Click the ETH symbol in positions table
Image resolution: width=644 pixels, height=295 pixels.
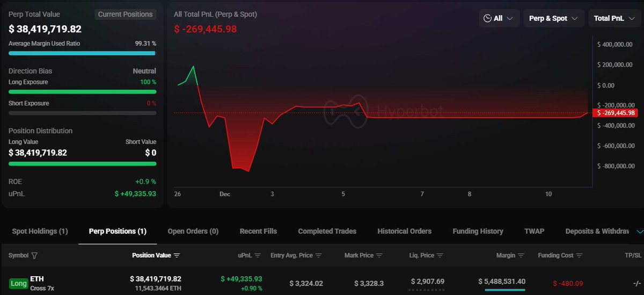coord(36,279)
